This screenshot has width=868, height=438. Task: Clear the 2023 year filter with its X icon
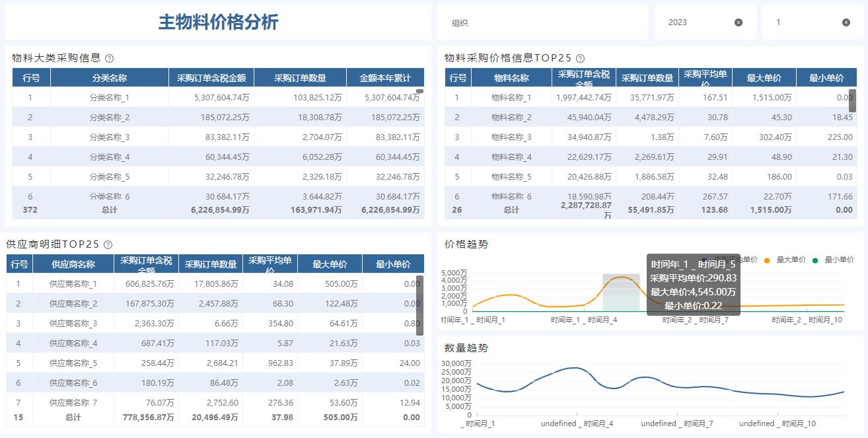click(738, 22)
